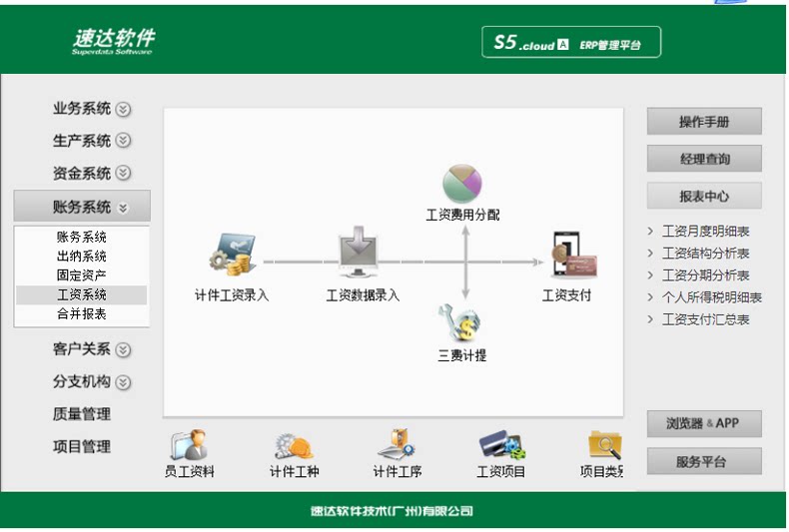Click the 工资数据录入 monitor icon
Screen dimensions: 789x532
coord(358,252)
